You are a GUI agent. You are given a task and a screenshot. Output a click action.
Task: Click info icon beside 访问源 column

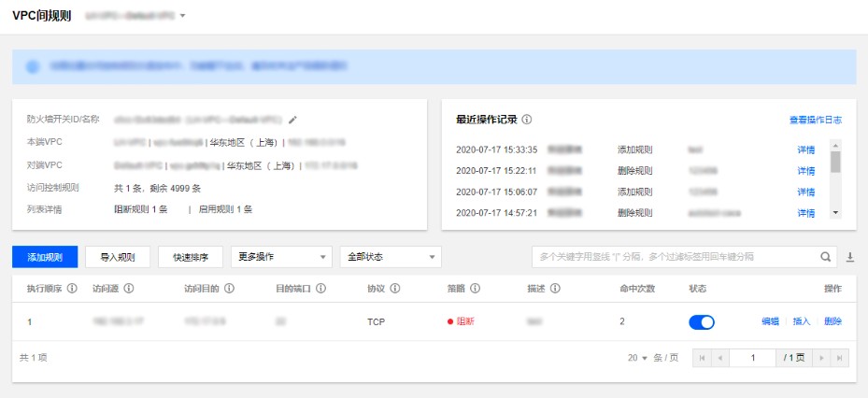[x=129, y=289]
